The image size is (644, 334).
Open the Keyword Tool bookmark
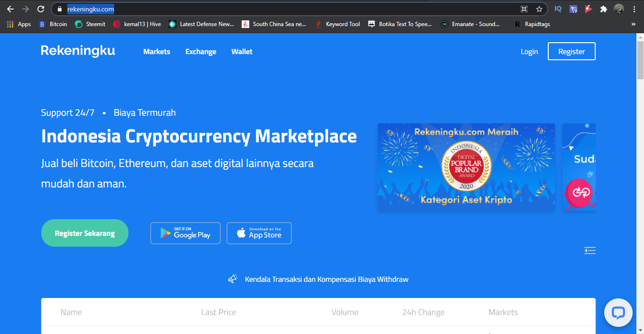click(337, 24)
